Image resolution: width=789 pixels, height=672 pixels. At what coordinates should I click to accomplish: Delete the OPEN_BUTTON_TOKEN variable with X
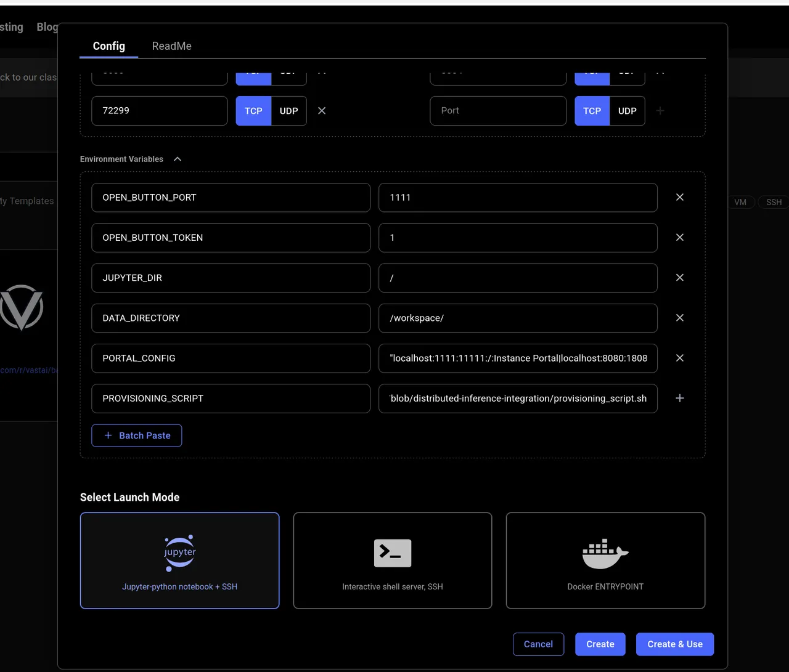coord(679,237)
